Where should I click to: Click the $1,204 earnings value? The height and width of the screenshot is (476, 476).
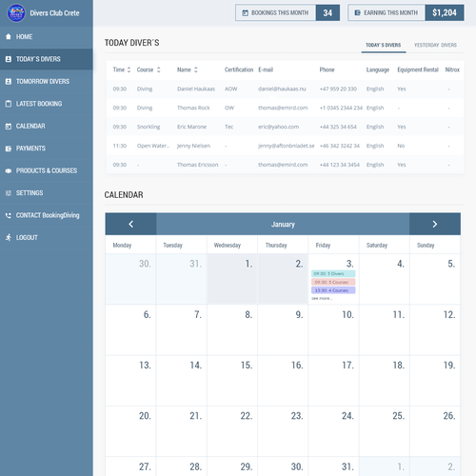(x=445, y=12)
